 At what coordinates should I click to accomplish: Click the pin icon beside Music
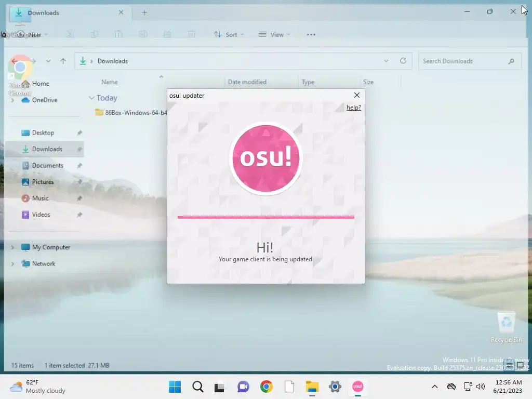79,198
